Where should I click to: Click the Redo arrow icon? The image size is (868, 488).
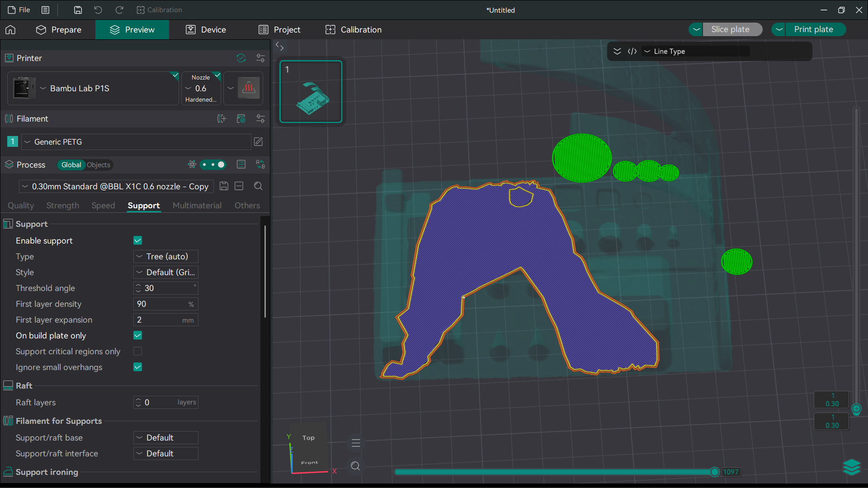click(119, 10)
